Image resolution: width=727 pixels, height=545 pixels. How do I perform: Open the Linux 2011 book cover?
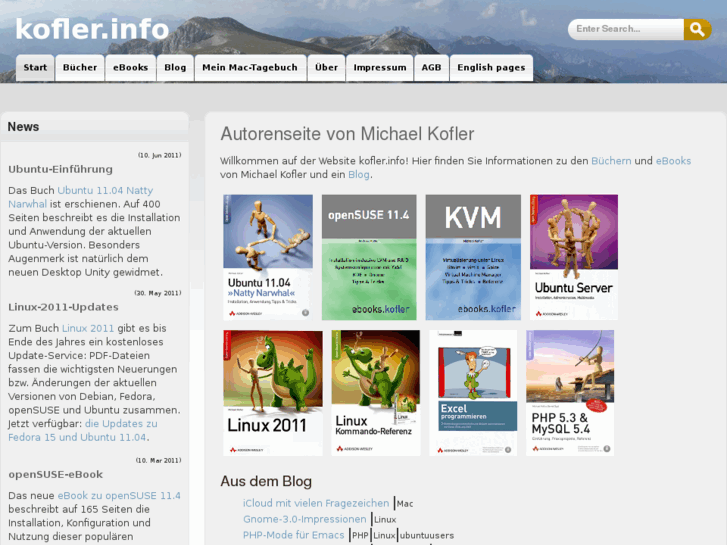click(x=273, y=393)
